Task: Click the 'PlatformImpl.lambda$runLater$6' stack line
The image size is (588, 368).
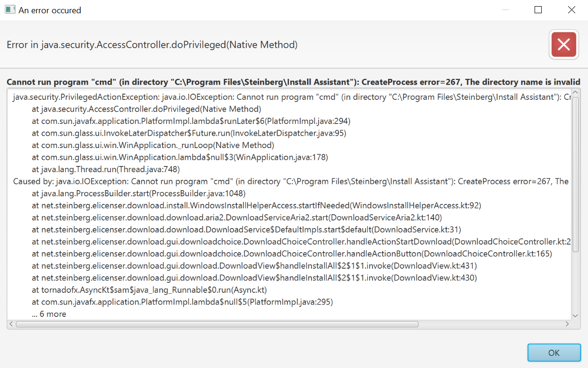Action: point(191,121)
